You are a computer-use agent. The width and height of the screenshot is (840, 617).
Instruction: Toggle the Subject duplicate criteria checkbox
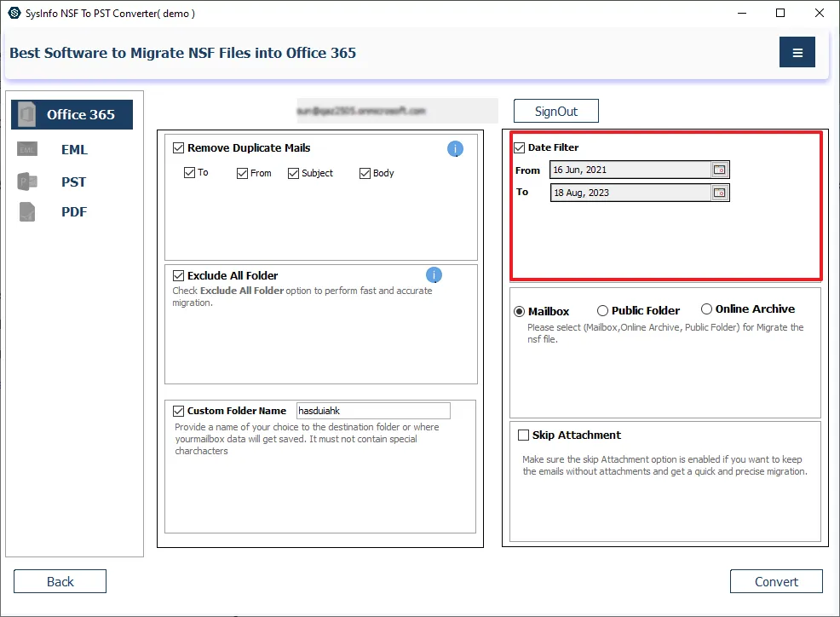click(x=294, y=173)
